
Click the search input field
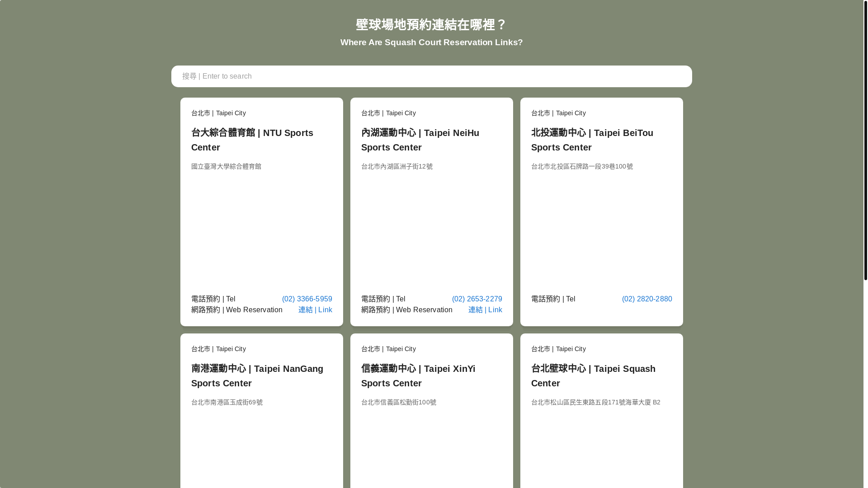pyautogui.click(x=431, y=76)
